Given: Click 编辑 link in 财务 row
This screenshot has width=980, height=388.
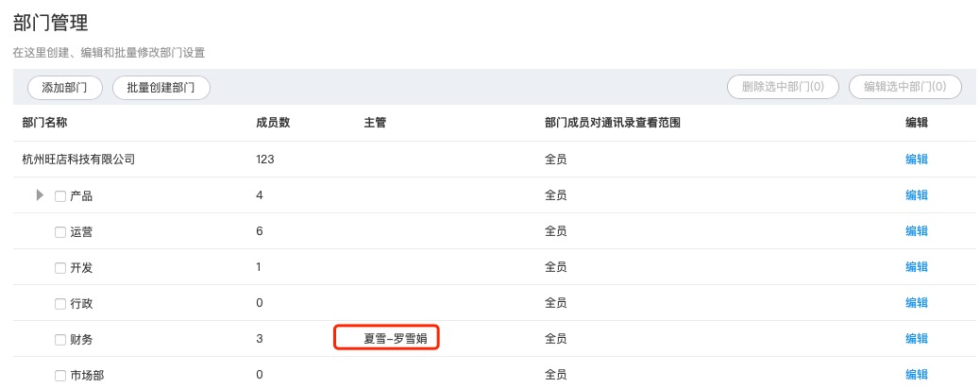Looking at the screenshot, I should (916, 339).
